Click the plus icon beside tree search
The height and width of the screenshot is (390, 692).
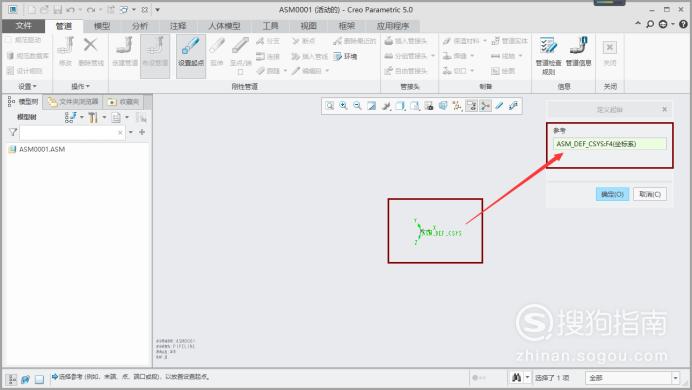click(x=142, y=132)
